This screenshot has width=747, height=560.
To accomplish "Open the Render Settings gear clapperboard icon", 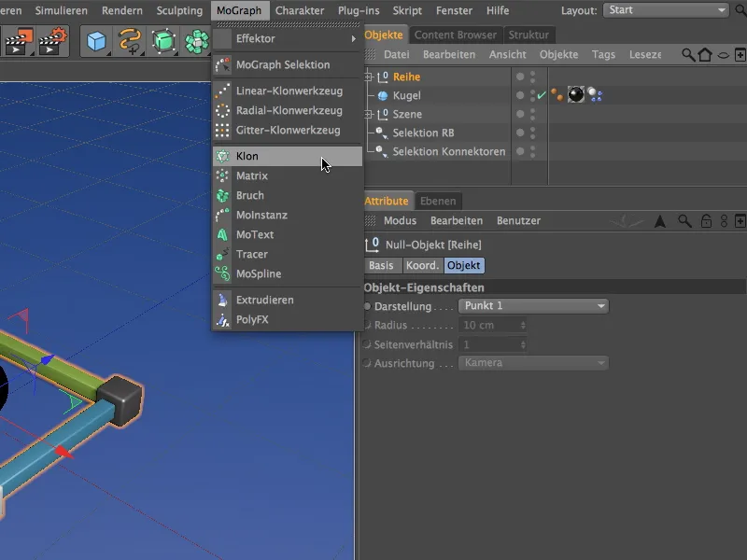I will pyautogui.click(x=52, y=41).
